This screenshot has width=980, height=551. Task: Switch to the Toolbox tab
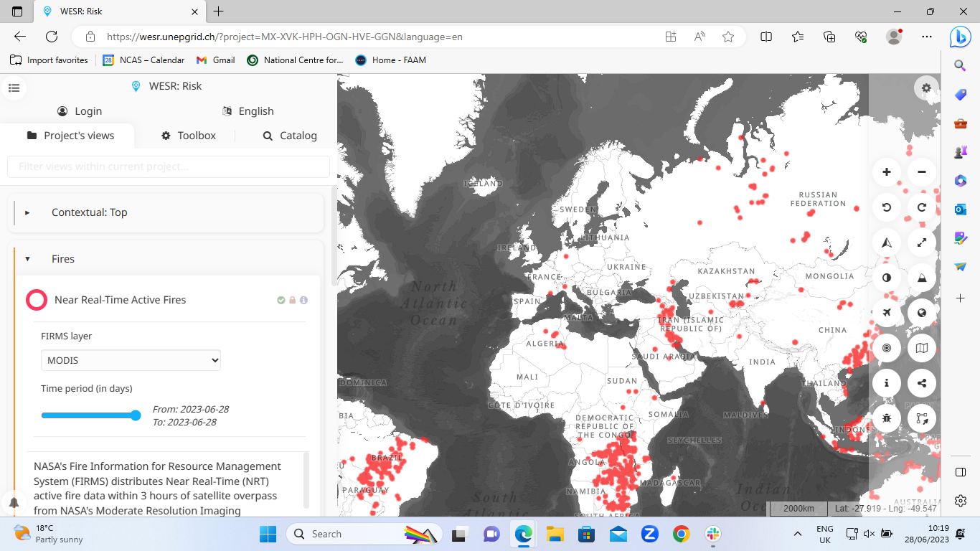point(189,136)
